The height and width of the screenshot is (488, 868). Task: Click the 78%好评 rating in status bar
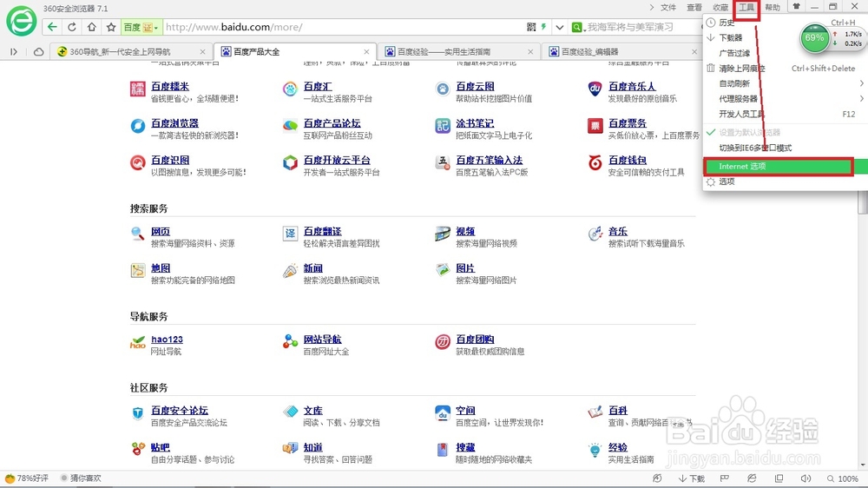point(27,478)
